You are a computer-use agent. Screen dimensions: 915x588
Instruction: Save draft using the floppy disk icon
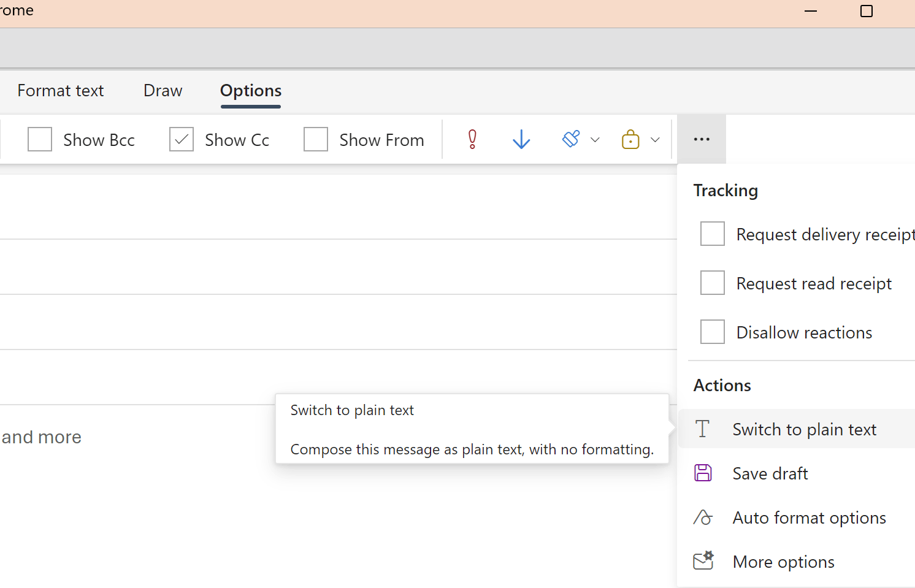pos(702,473)
